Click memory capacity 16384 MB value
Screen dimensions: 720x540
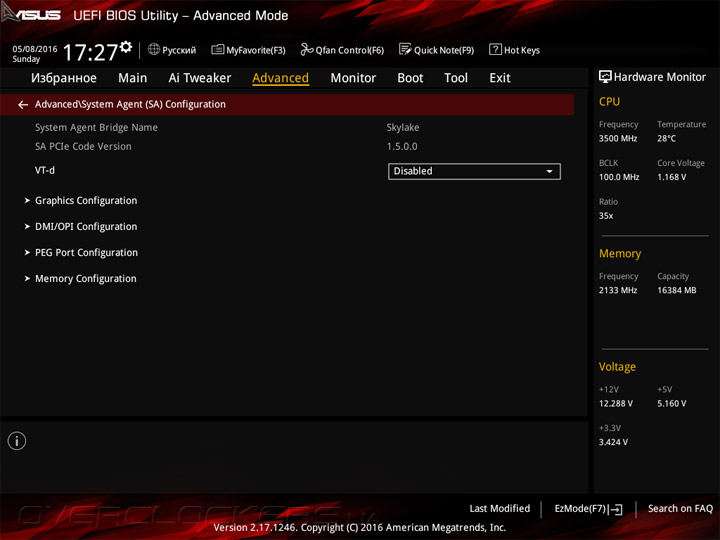(676, 291)
